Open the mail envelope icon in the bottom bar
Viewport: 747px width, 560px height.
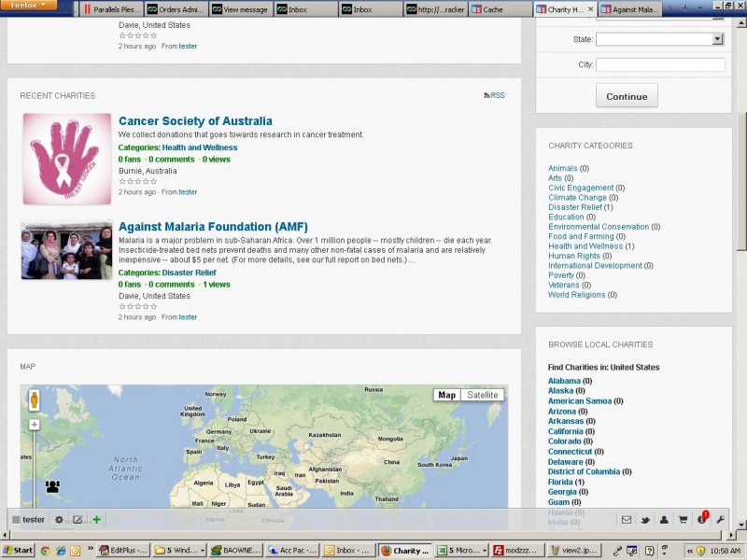(627, 520)
